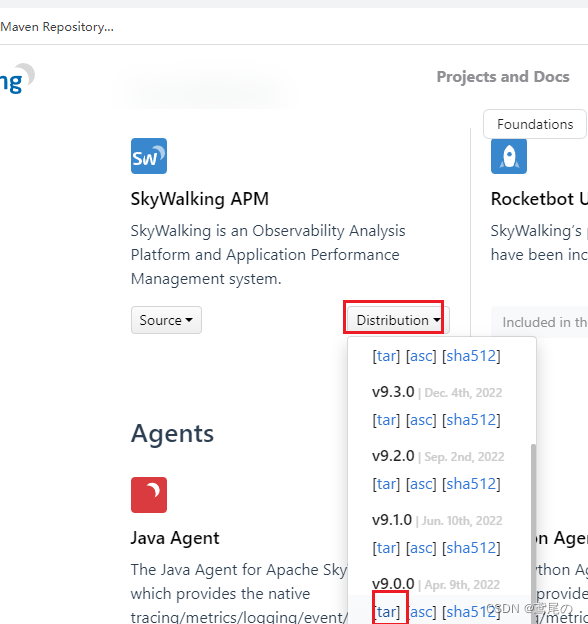Open the v9.1.0 asc link
588x624 pixels.
(x=421, y=548)
